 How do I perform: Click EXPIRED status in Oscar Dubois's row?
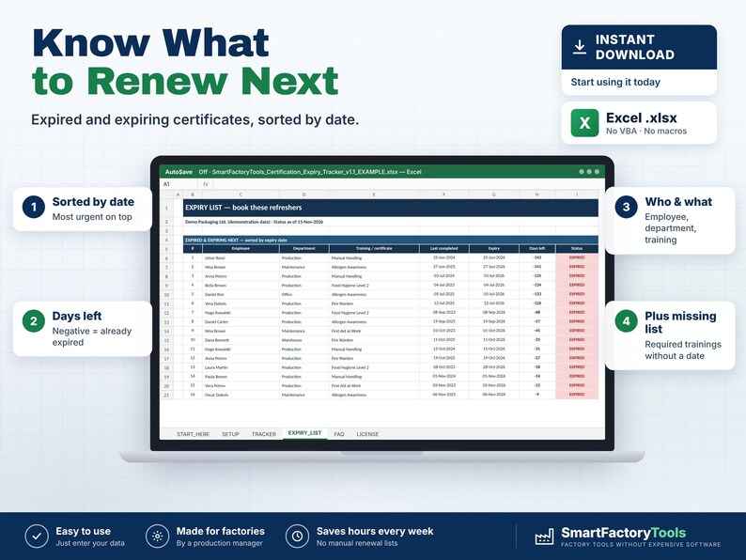pyautogui.click(x=577, y=395)
